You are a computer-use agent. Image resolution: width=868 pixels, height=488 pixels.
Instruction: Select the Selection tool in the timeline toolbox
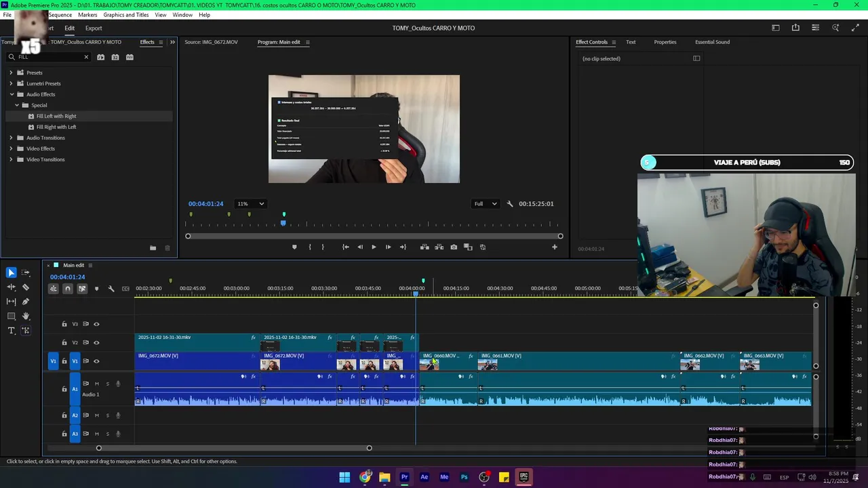coord(12,272)
